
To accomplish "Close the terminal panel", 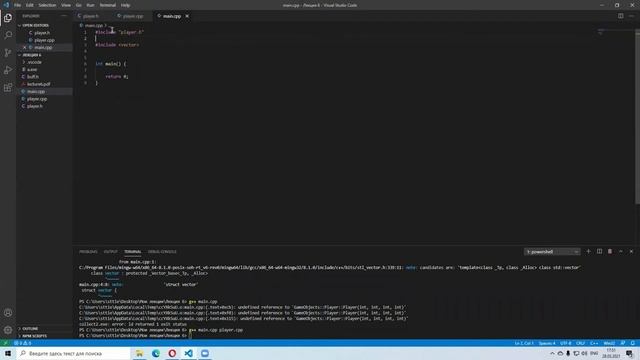I will coord(631,251).
